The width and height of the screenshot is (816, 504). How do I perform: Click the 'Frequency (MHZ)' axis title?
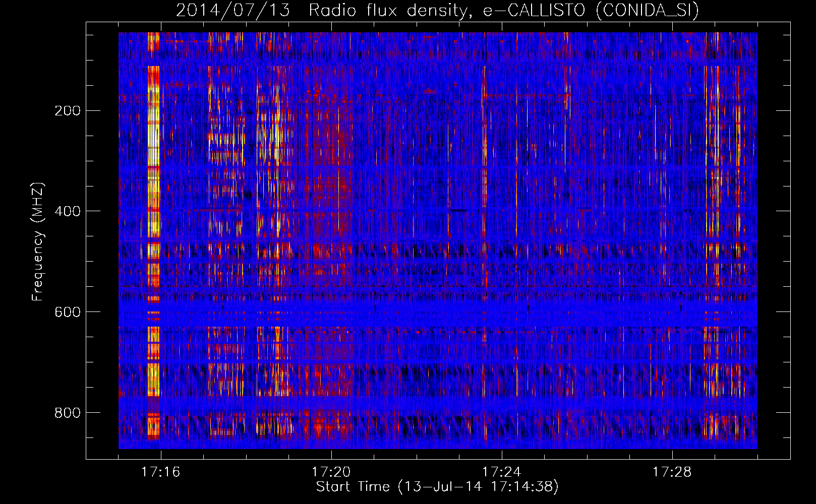coord(38,242)
